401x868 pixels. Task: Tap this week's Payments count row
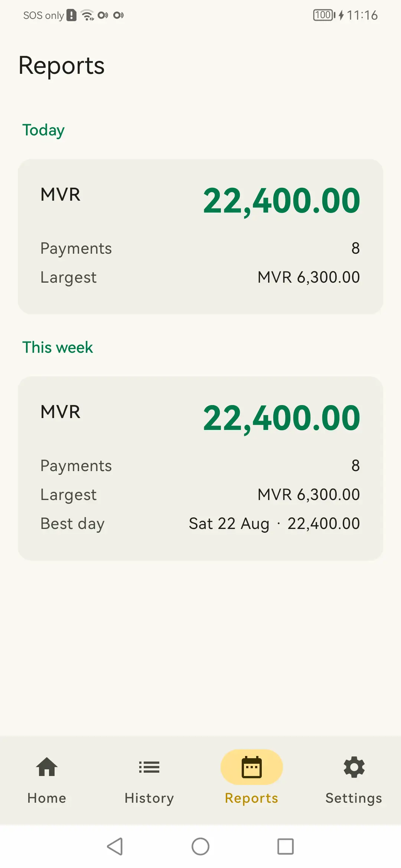(x=200, y=466)
